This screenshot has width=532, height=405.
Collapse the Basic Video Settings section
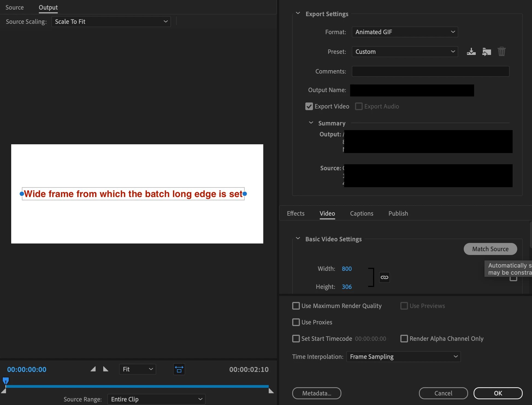coord(298,239)
